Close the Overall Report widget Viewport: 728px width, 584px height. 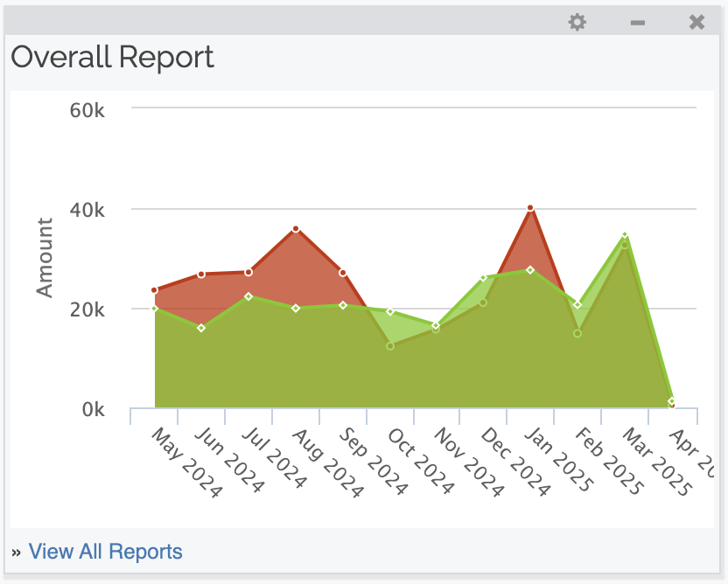coord(696,22)
